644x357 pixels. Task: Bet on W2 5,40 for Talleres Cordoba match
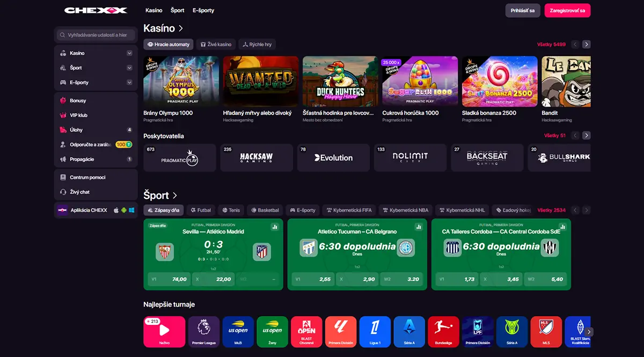(x=545, y=279)
